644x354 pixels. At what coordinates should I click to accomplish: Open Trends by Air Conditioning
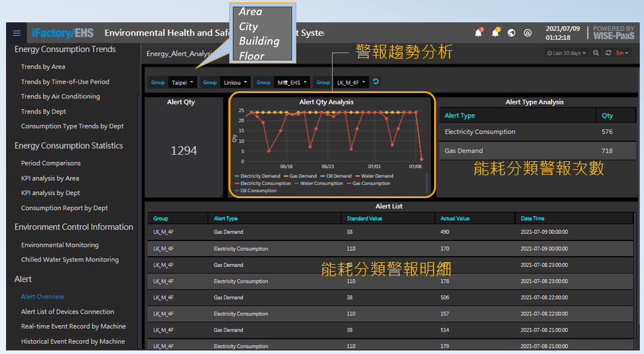pyautogui.click(x=60, y=97)
